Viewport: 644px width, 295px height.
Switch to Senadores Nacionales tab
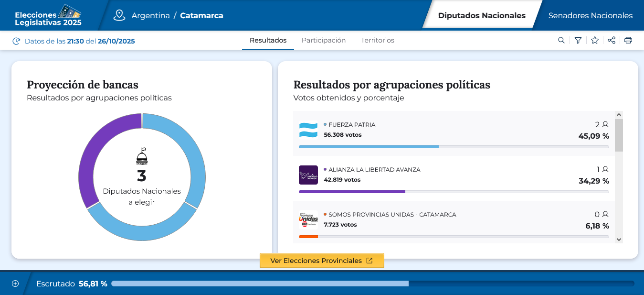tap(590, 15)
